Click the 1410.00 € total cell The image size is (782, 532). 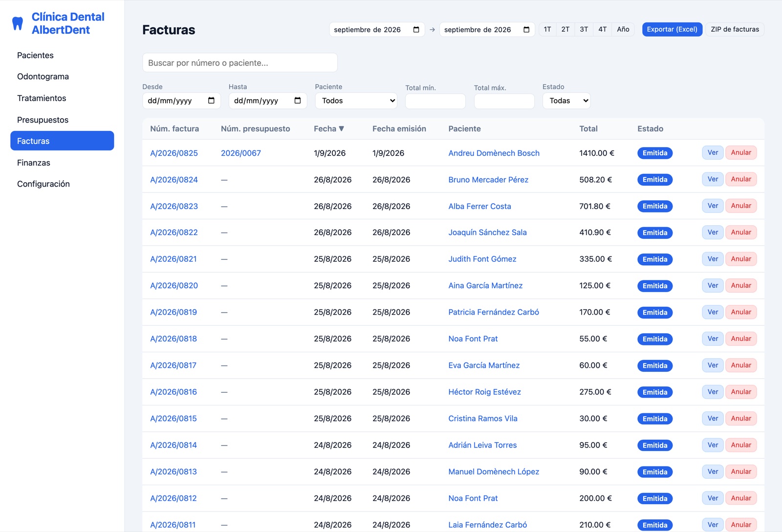pyautogui.click(x=597, y=153)
